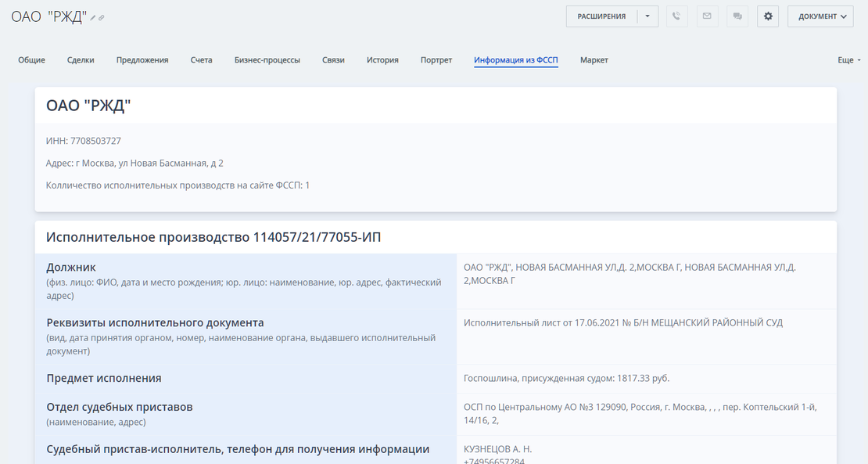868x464 pixels.
Task: Go to the Маркет tab
Action: 594,59
